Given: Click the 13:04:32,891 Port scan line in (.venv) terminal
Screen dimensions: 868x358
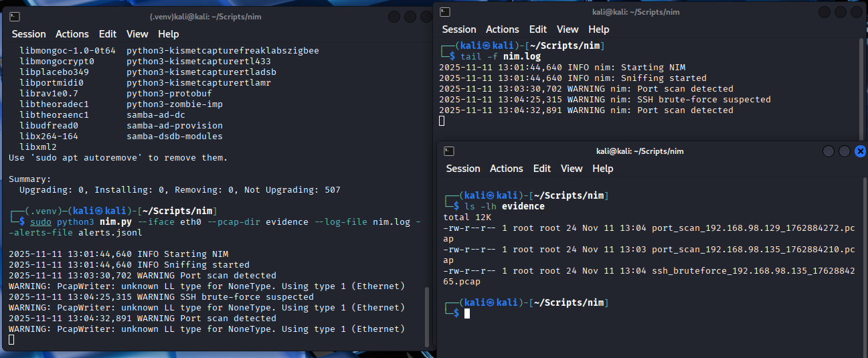Looking at the screenshot, I should (143, 318).
